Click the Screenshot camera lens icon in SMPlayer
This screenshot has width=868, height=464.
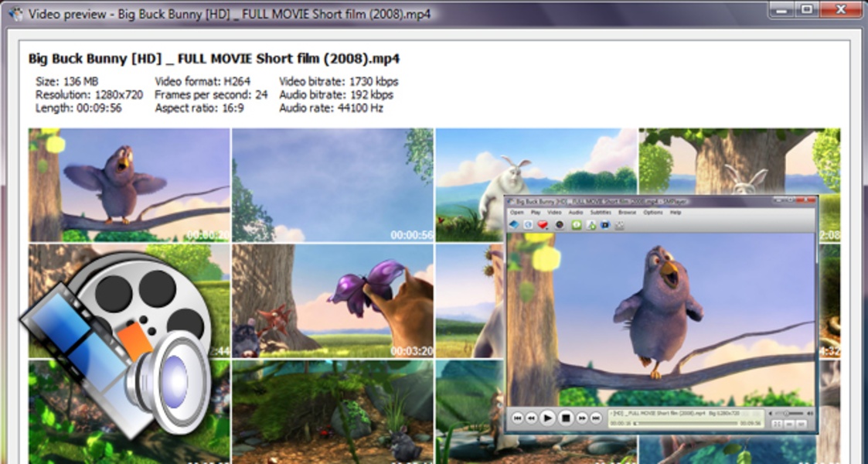[560, 225]
